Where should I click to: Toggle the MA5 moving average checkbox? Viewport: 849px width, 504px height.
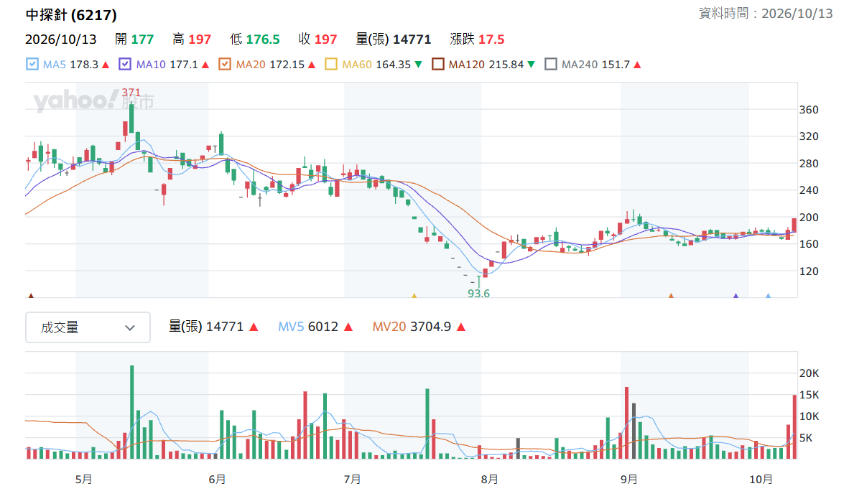pos(32,65)
